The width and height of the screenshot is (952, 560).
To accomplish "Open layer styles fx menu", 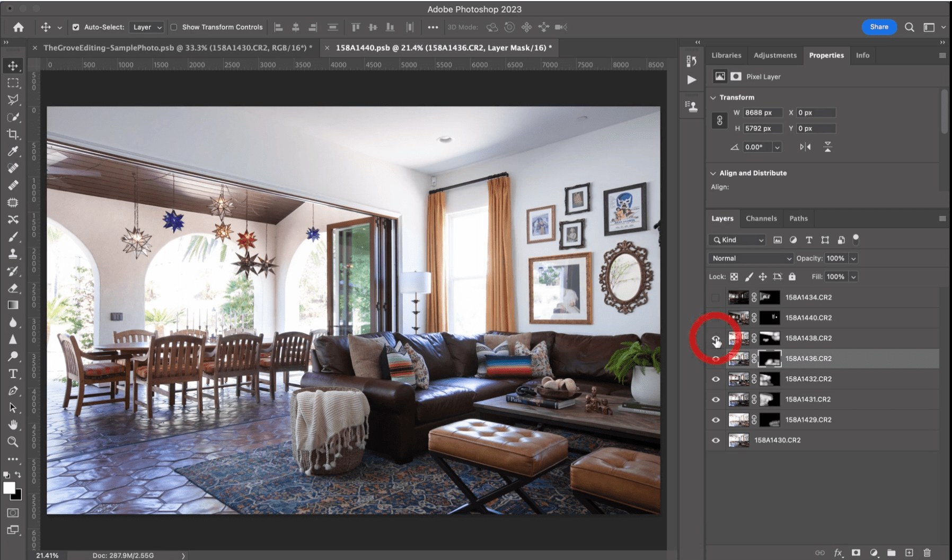I will (838, 553).
